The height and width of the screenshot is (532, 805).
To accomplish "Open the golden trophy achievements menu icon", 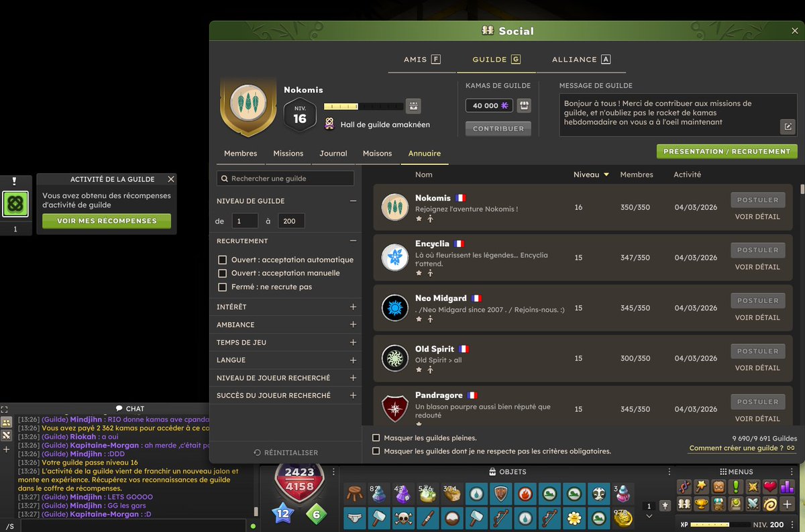I will [701, 504].
